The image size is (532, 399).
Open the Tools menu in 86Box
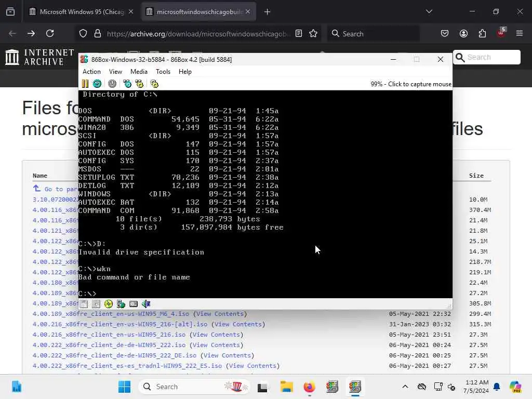click(x=163, y=72)
